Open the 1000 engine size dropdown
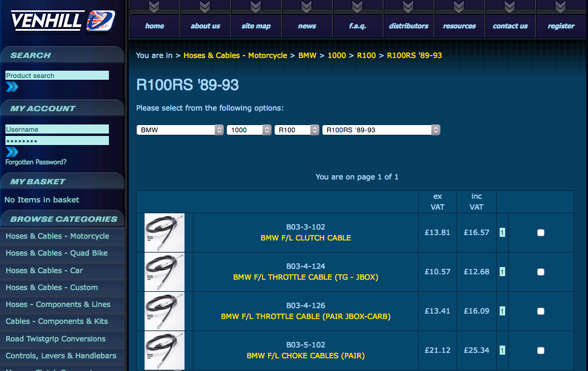 (249, 130)
